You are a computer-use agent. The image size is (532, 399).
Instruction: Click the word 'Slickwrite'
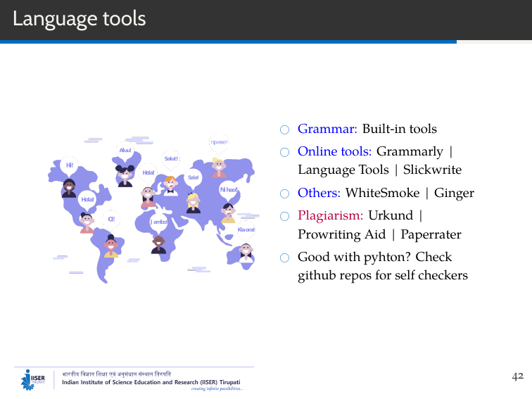point(432,170)
